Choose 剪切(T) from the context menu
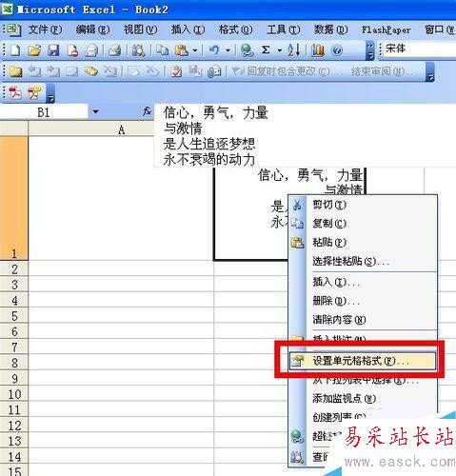 click(363, 205)
